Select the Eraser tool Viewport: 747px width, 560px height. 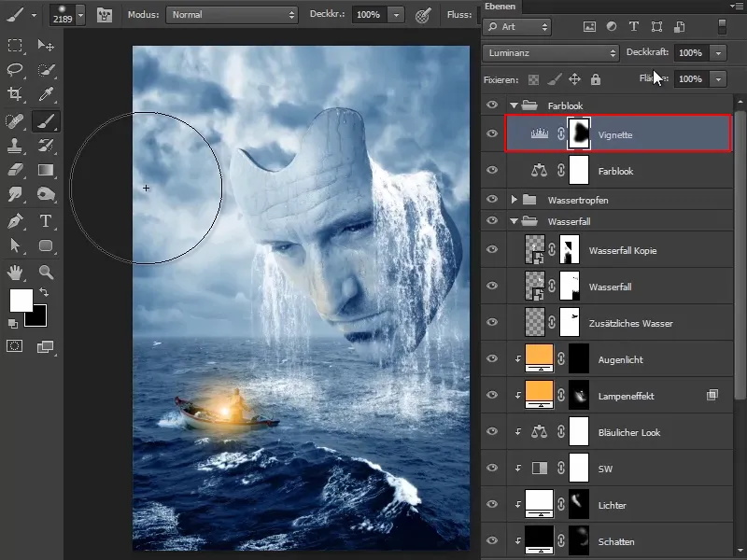(15, 170)
